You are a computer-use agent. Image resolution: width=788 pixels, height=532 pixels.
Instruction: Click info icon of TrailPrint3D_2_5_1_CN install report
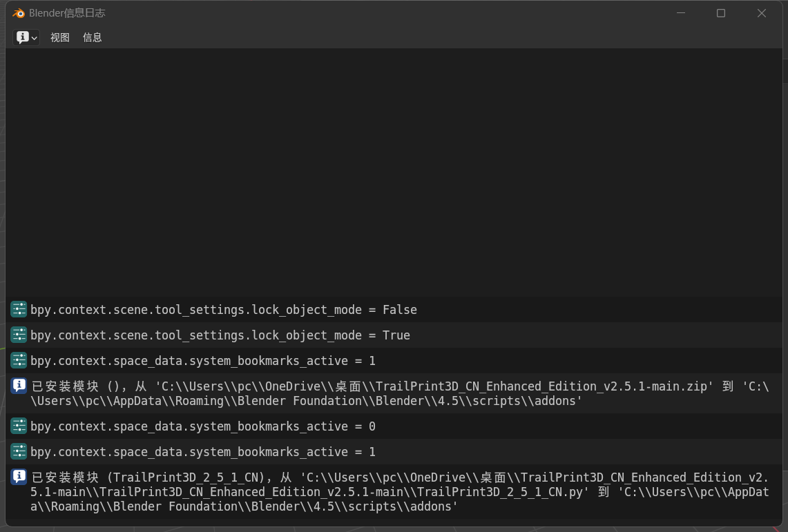pyautogui.click(x=19, y=477)
